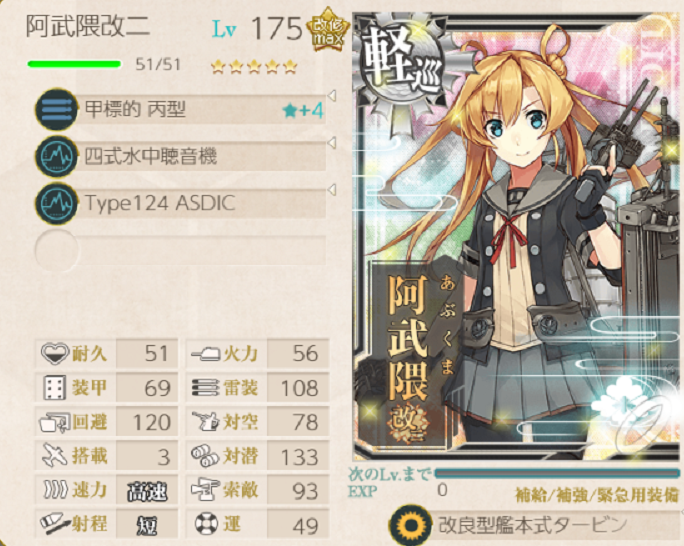The height and width of the screenshot is (546, 684).
Task: Click the torpedo icon beside 甲標的 丙型
Action: coord(56,109)
